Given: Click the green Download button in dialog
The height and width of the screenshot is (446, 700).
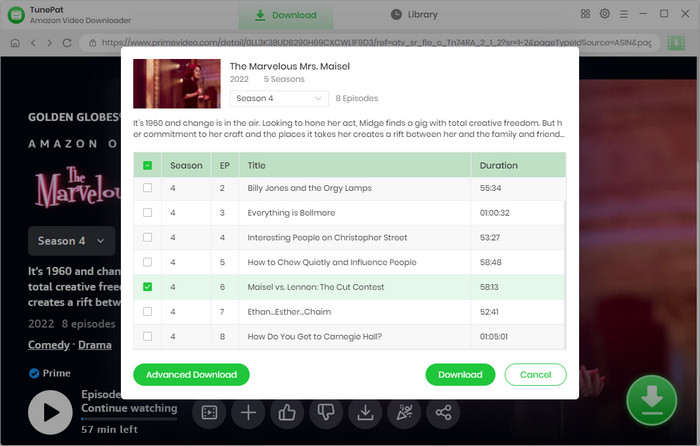Looking at the screenshot, I should coord(460,375).
